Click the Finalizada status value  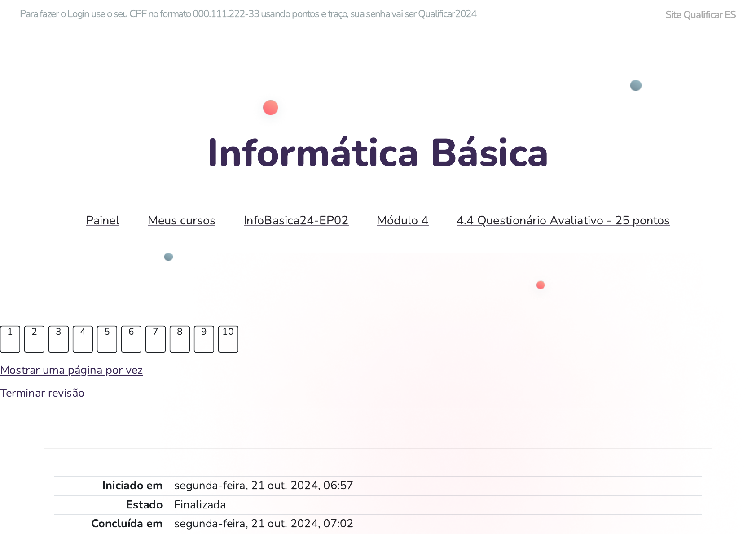200,505
